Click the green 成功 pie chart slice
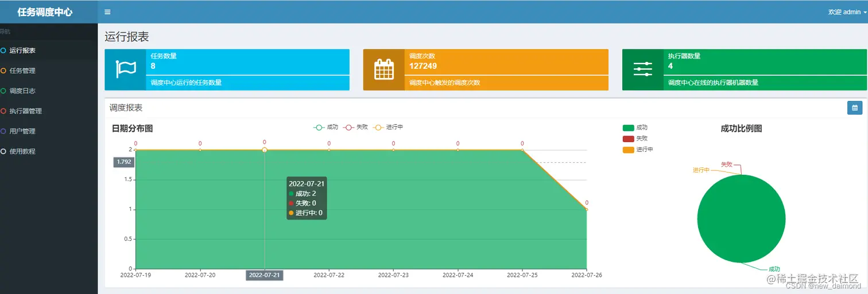The height and width of the screenshot is (294, 868). 741,218
